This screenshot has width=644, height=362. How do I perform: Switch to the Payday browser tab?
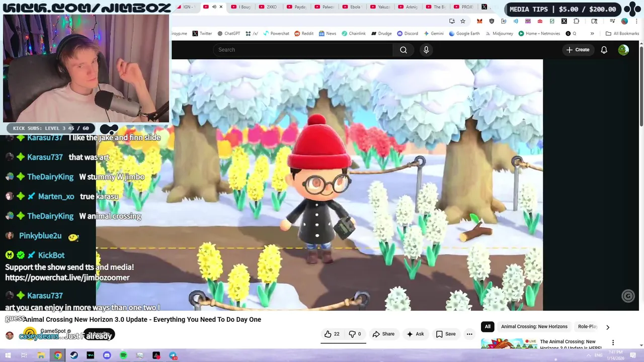[296, 7]
